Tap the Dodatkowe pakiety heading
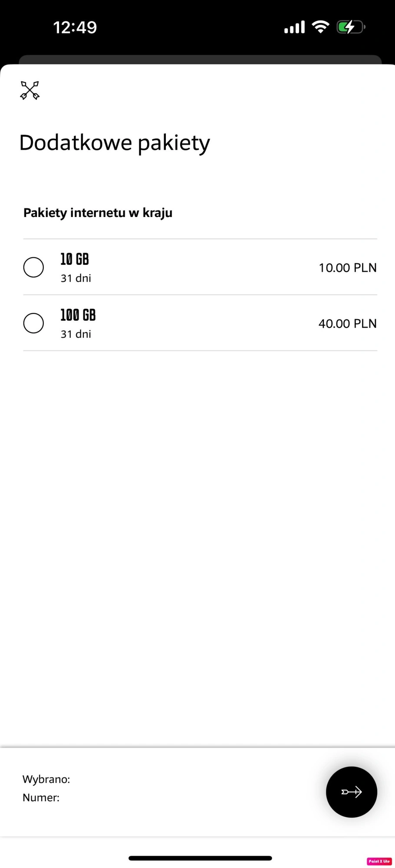Image resolution: width=395 pixels, height=868 pixels. click(x=115, y=143)
